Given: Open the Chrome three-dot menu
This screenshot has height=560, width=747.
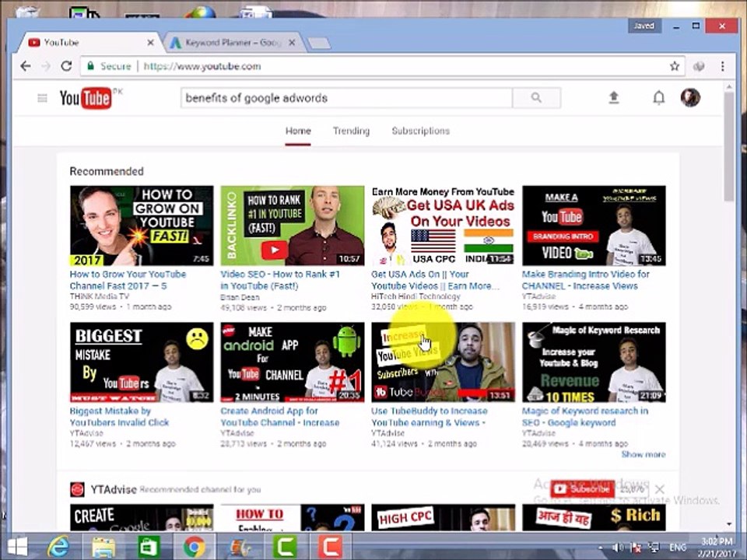Looking at the screenshot, I should [x=723, y=66].
